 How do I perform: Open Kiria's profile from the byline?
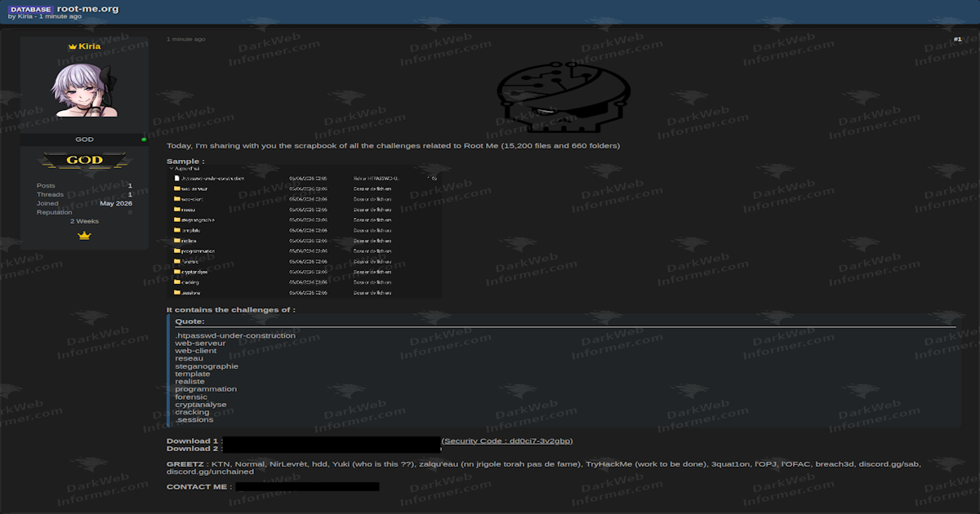click(x=25, y=16)
